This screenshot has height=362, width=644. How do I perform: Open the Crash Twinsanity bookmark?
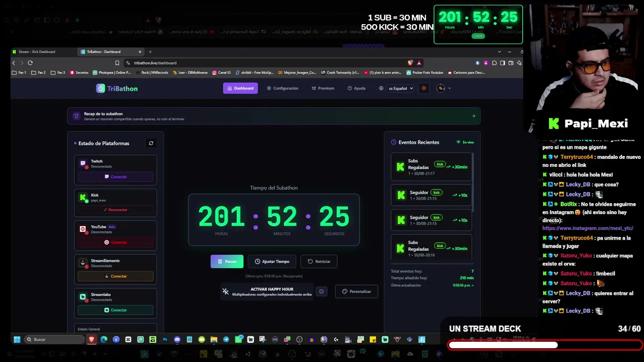[x=340, y=72]
